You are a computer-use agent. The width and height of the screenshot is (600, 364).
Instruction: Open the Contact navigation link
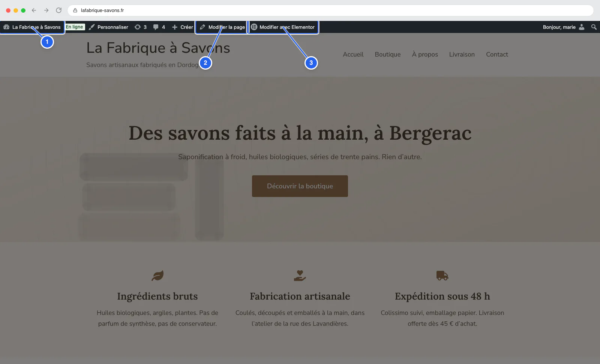pyautogui.click(x=497, y=55)
